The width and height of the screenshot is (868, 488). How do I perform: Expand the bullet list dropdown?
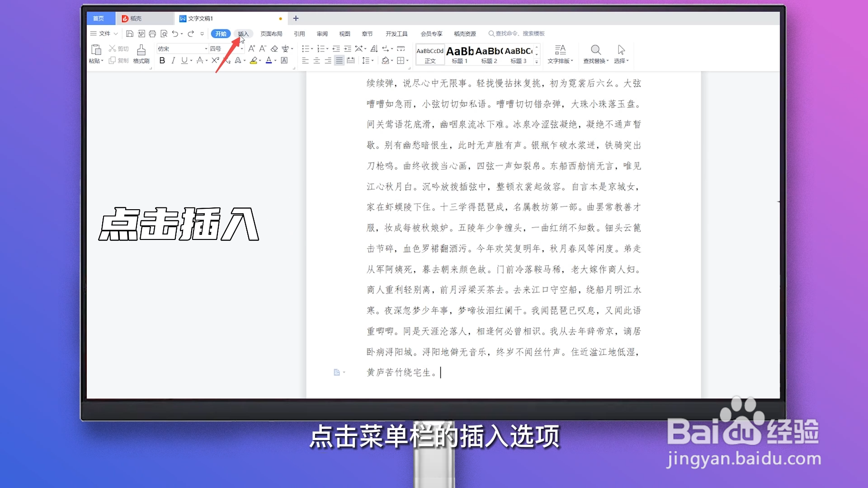[312, 49]
